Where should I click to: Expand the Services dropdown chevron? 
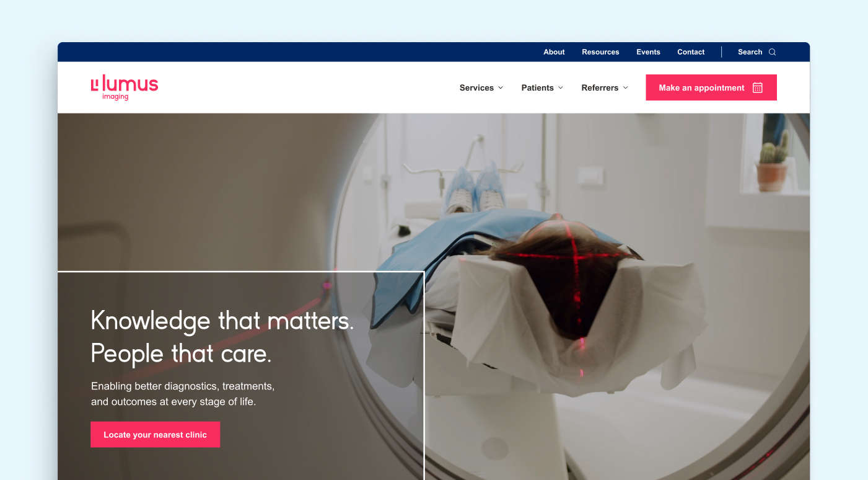coord(501,87)
